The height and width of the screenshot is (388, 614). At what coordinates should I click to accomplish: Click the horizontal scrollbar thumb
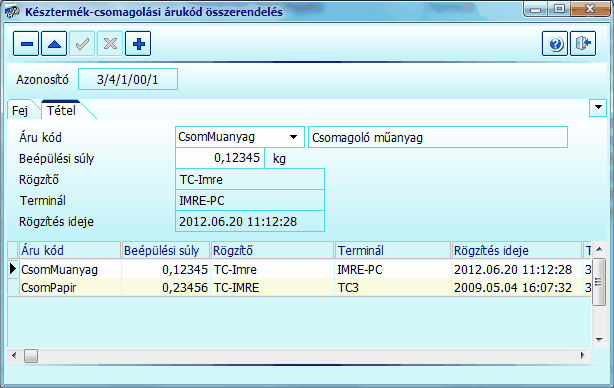click(x=31, y=356)
